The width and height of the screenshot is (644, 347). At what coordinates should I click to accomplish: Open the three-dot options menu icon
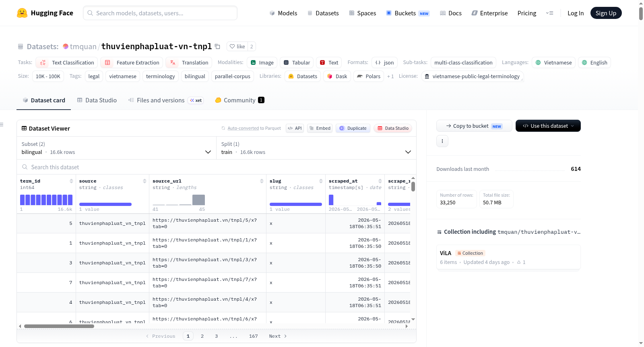coord(442,141)
